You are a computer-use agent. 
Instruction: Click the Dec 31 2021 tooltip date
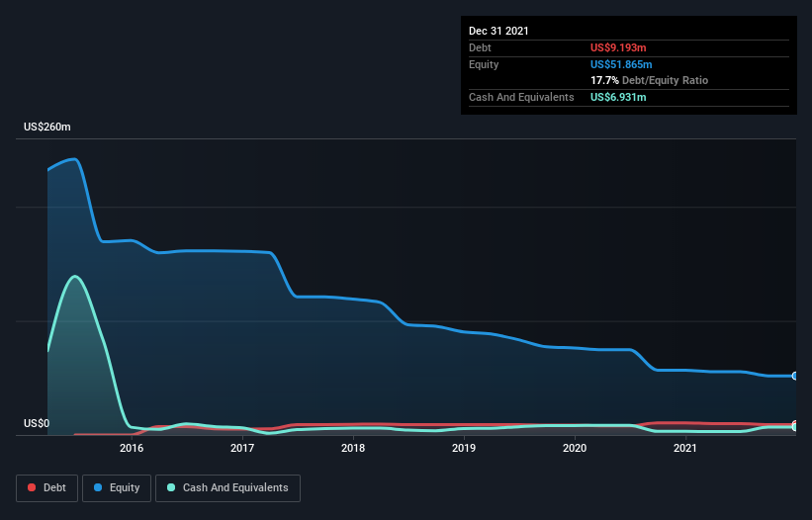[x=498, y=31]
